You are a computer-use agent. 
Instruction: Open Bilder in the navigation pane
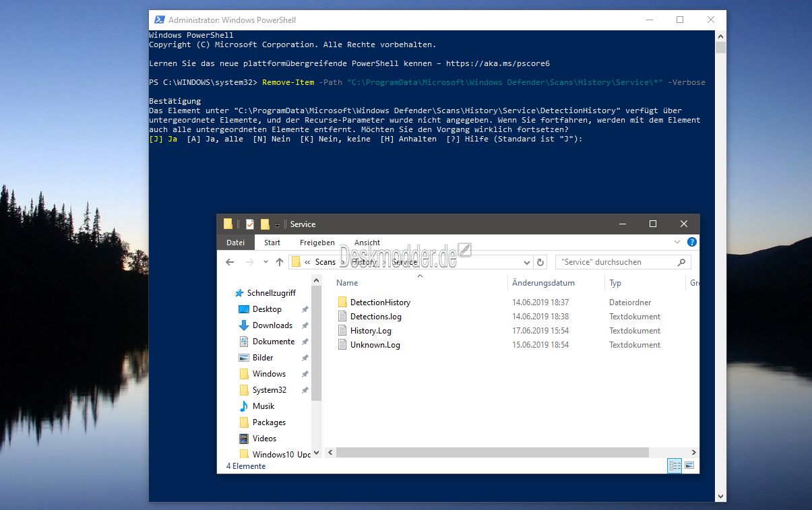(x=263, y=358)
